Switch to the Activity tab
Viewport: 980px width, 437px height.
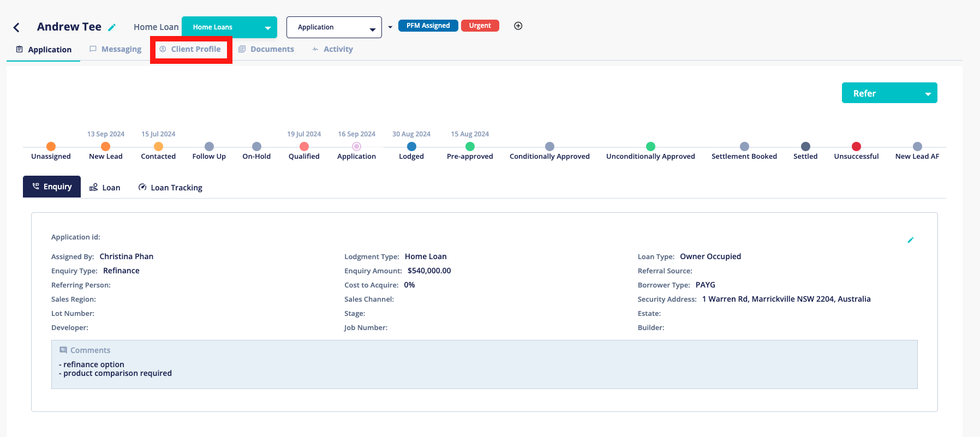click(332, 49)
